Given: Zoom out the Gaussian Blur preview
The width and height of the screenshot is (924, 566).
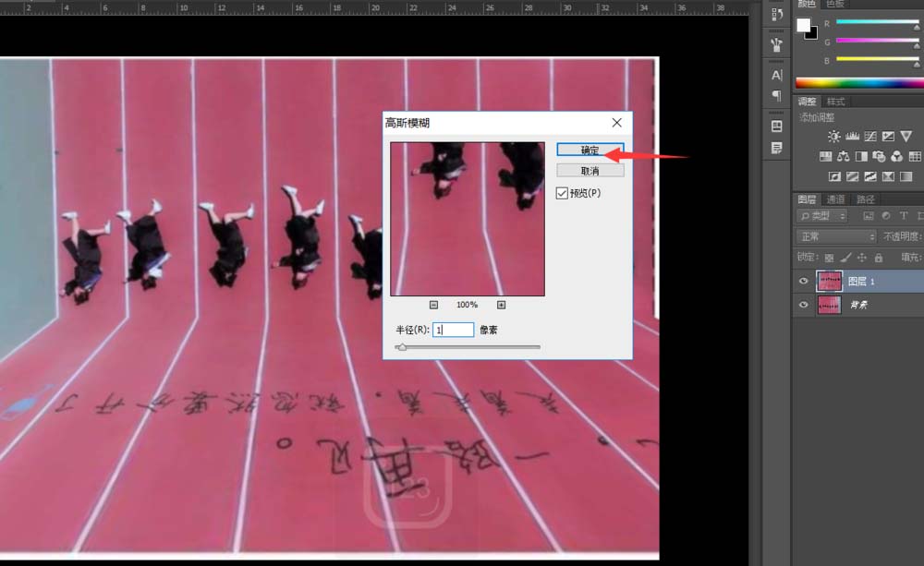Looking at the screenshot, I should tap(433, 305).
